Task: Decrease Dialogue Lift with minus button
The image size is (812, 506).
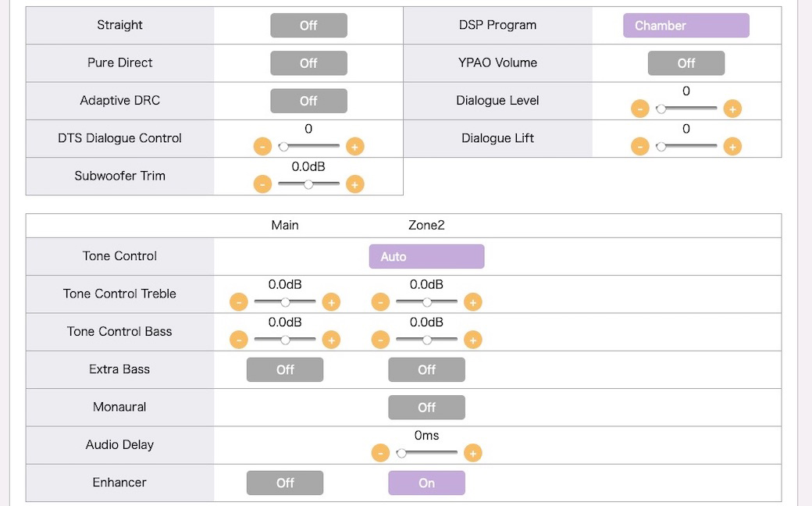Action: coord(640,147)
